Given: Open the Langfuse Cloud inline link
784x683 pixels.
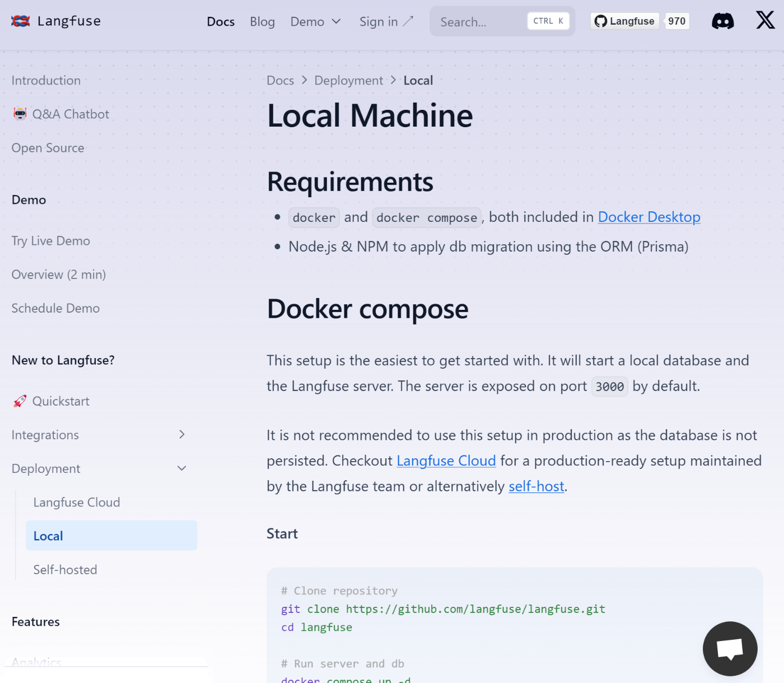Looking at the screenshot, I should coord(446,461).
